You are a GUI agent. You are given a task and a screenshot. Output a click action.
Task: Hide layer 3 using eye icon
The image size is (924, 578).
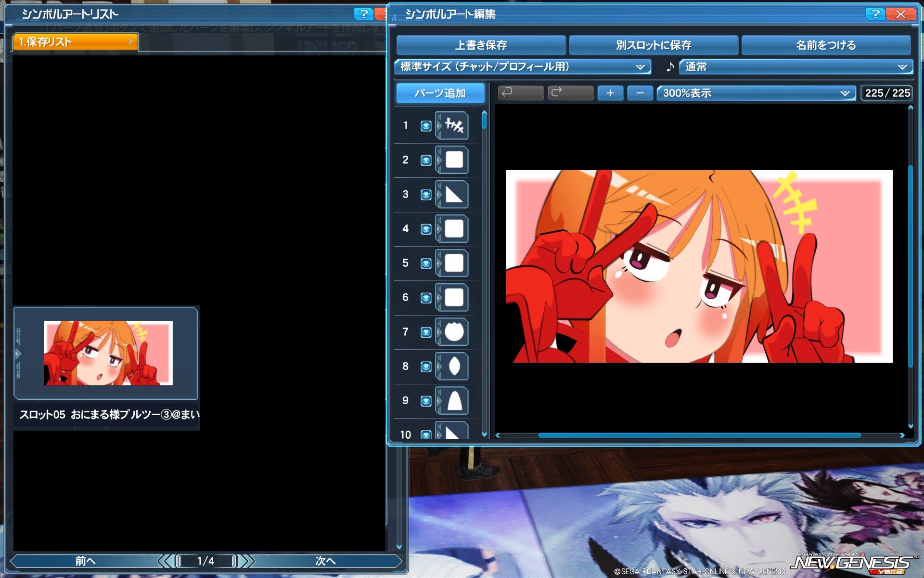426,195
